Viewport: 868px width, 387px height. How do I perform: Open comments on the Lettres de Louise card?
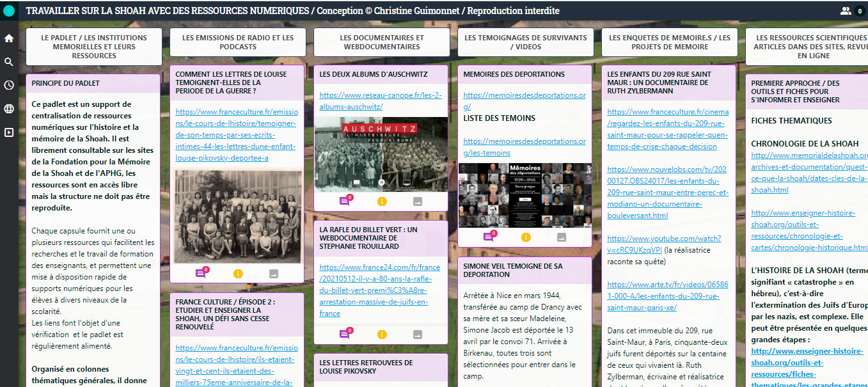tap(201, 273)
